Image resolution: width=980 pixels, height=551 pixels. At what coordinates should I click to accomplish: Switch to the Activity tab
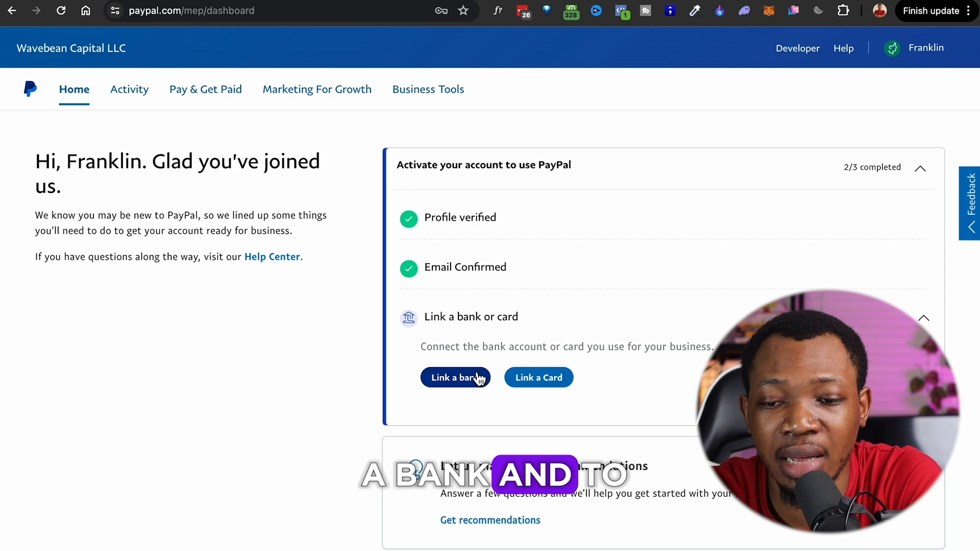[x=129, y=89]
